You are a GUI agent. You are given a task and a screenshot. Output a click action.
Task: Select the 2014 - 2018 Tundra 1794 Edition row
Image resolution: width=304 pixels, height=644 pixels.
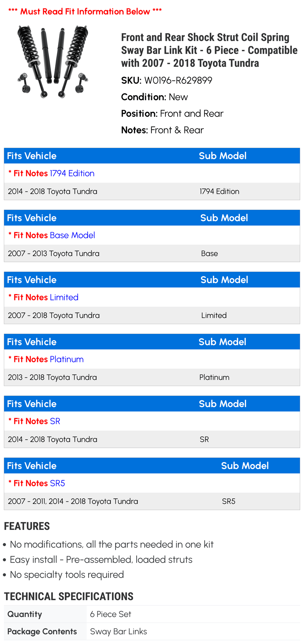coord(152,191)
